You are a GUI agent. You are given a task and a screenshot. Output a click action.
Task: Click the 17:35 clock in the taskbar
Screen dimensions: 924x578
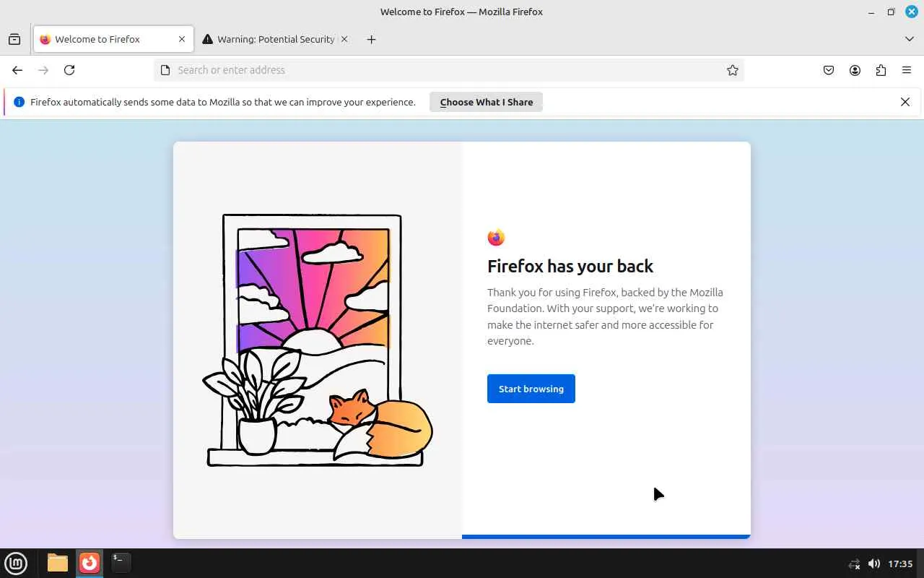tap(901, 564)
